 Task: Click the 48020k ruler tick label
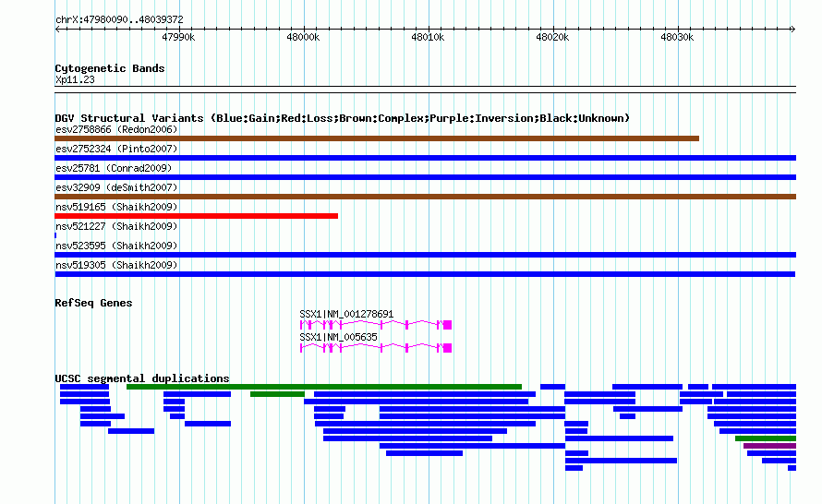click(552, 37)
